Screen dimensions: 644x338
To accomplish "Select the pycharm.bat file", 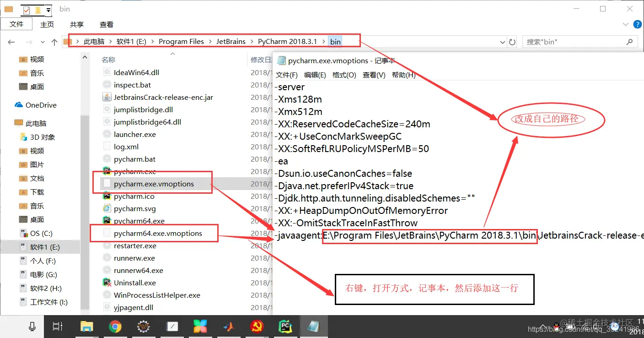I will pyautogui.click(x=134, y=159).
